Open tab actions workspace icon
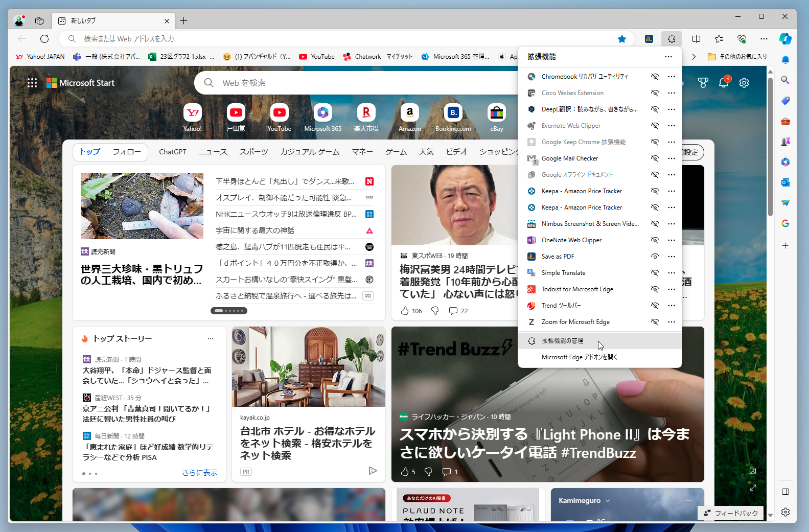809x532 pixels. point(39,21)
